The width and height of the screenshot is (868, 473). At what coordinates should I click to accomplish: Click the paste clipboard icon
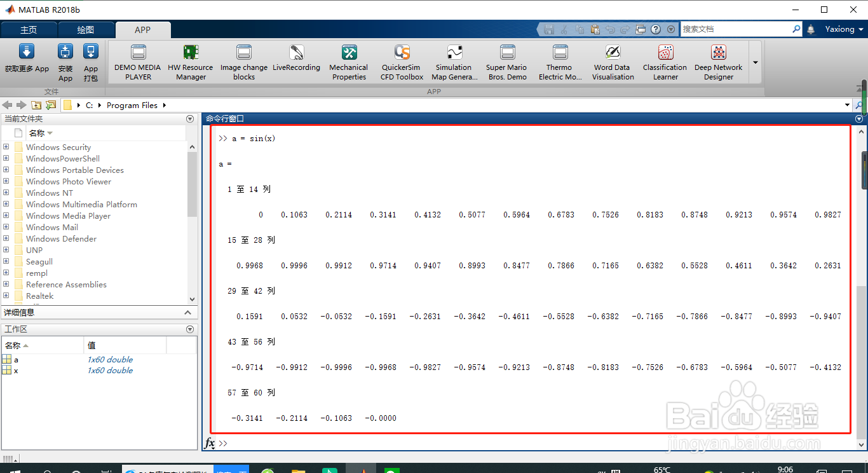pyautogui.click(x=595, y=29)
